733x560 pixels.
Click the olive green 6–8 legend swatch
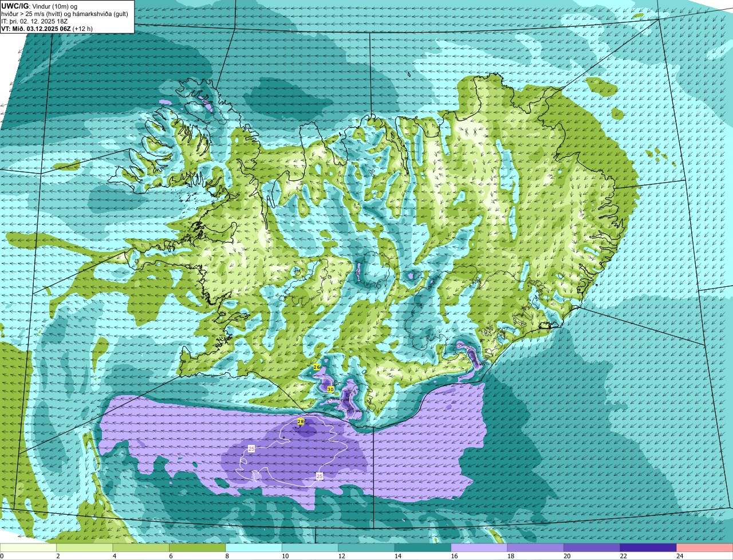click(x=198, y=548)
